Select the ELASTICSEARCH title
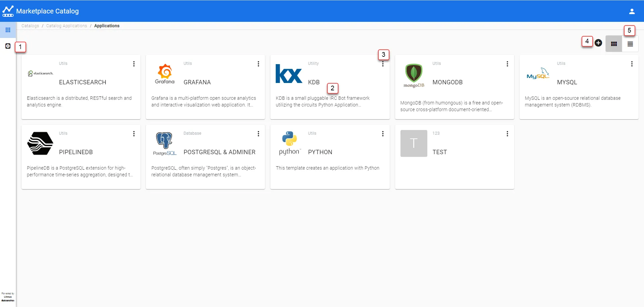 point(83,82)
